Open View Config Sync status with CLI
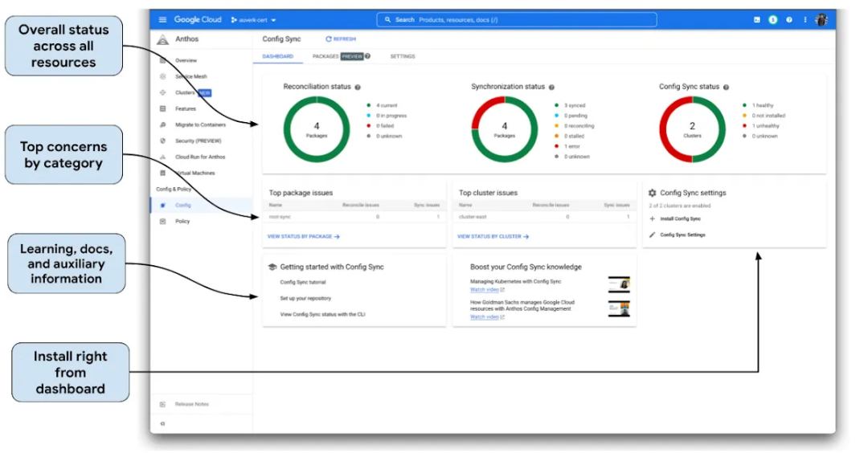 tap(323, 315)
